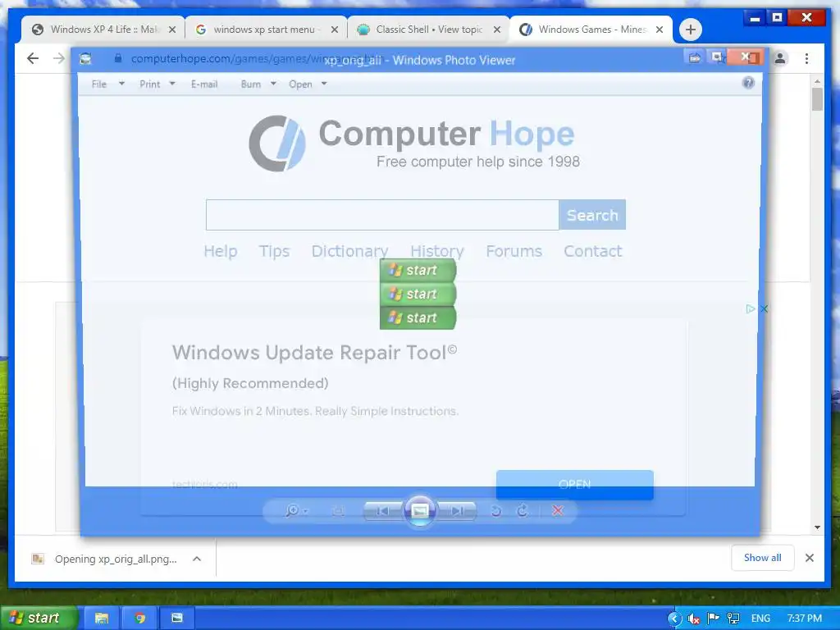This screenshot has width=840, height=630.
Task: Open the Windows Start button on the taskbar
Action: (x=38, y=618)
